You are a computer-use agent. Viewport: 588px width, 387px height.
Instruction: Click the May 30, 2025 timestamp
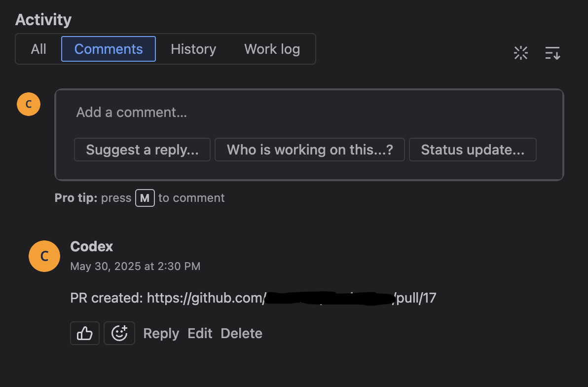[135, 266]
